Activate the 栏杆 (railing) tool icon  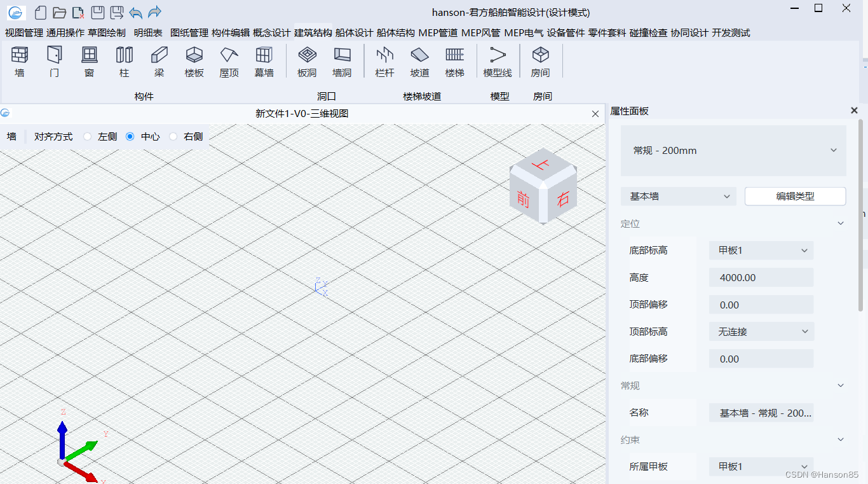tap(384, 55)
